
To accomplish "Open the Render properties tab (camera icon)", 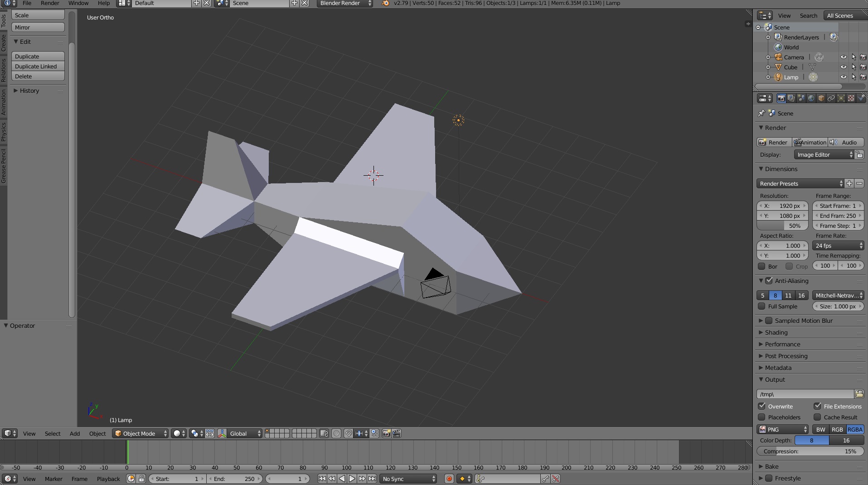I will pos(781,98).
